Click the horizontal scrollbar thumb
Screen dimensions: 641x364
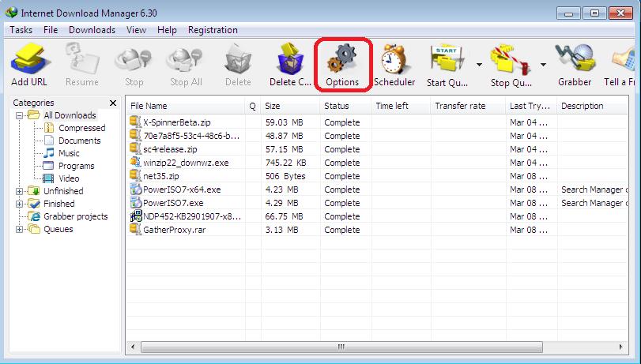coord(341,347)
